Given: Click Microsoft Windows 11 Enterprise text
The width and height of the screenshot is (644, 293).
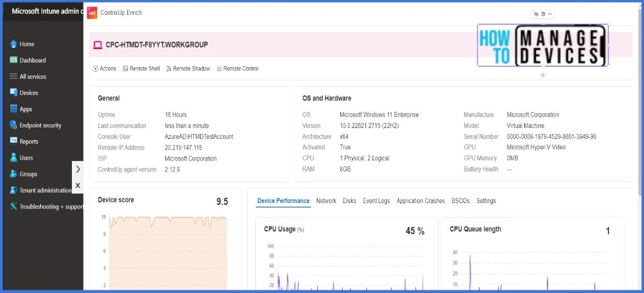Looking at the screenshot, I should [x=379, y=114].
